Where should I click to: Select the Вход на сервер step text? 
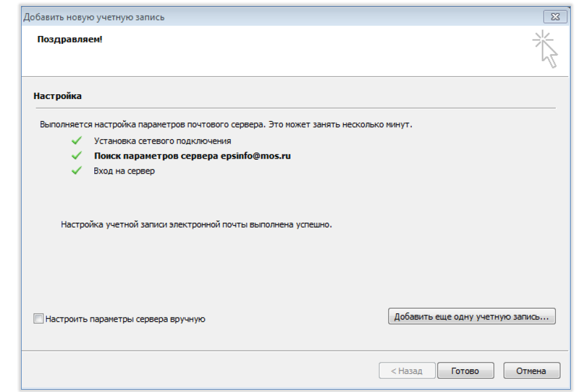coord(124,170)
